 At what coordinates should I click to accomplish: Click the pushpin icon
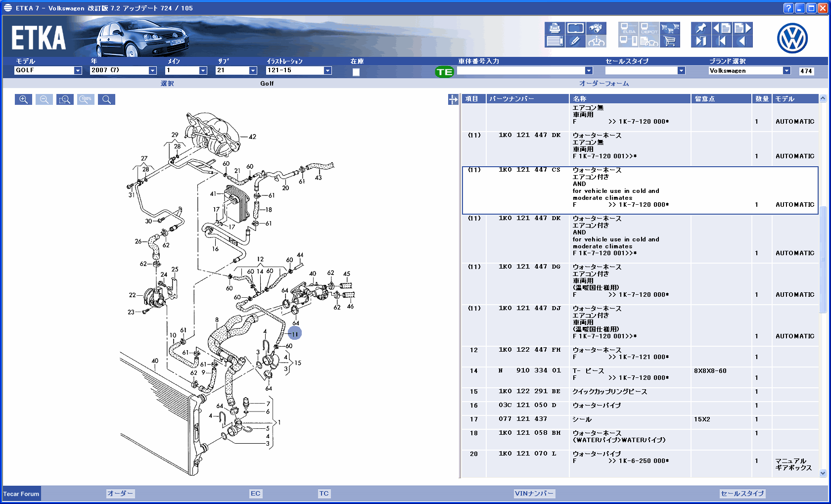701,28
